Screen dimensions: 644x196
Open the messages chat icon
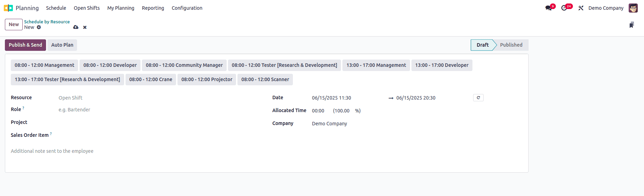548,8
